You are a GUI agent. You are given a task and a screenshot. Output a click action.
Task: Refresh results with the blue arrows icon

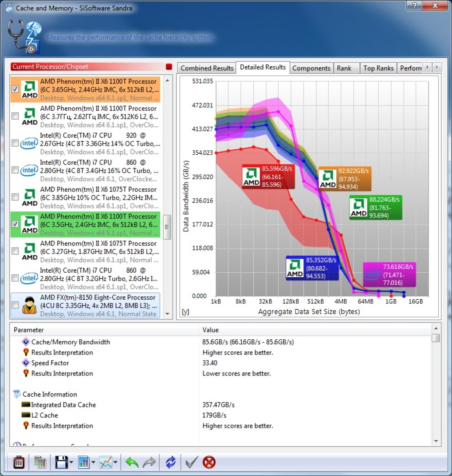(170, 462)
